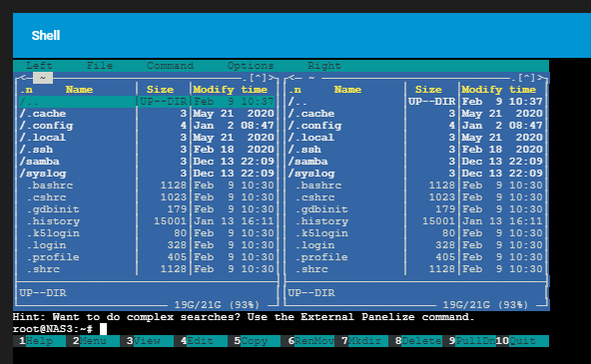This screenshot has width=591, height=364.
Task: Select /.config directory in left panel
Action: click(x=147, y=126)
